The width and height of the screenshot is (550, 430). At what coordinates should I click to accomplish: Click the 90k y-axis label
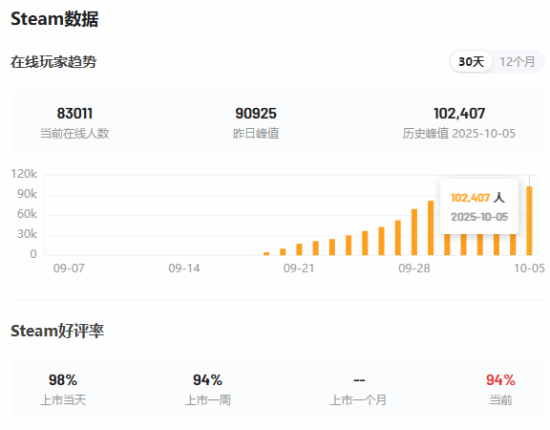click(x=27, y=194)
